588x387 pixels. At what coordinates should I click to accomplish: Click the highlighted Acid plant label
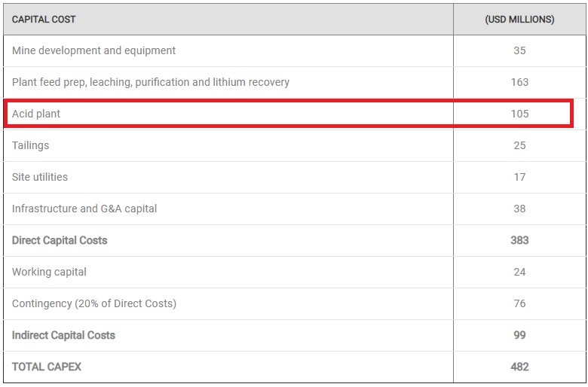(36, 114)
